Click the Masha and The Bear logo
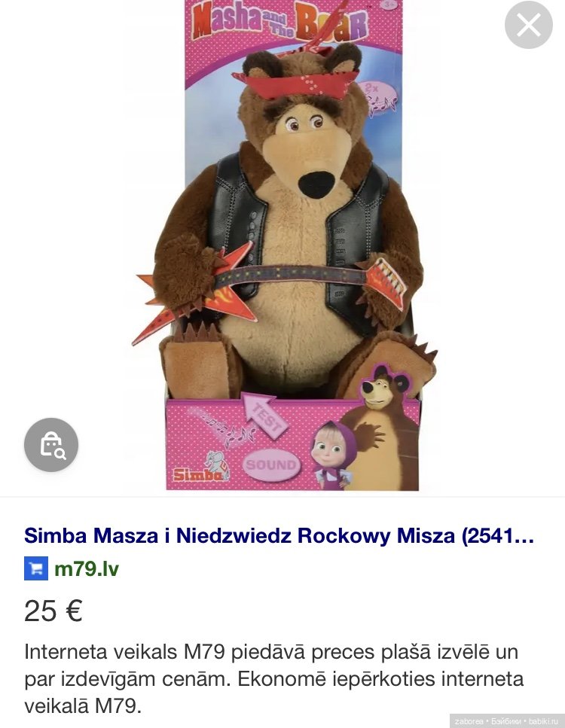The width and height of the screenshot is (565, 728). [279, 21]
